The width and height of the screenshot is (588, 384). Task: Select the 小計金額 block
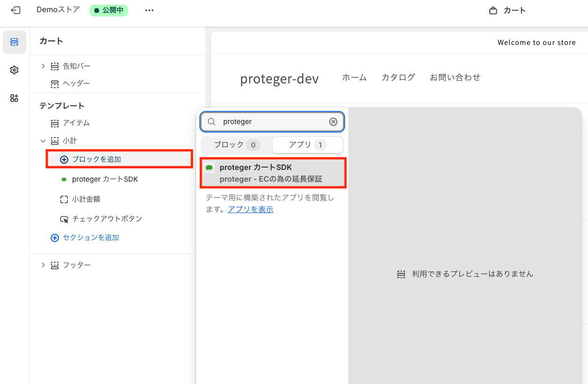click(x=86, y=199)
